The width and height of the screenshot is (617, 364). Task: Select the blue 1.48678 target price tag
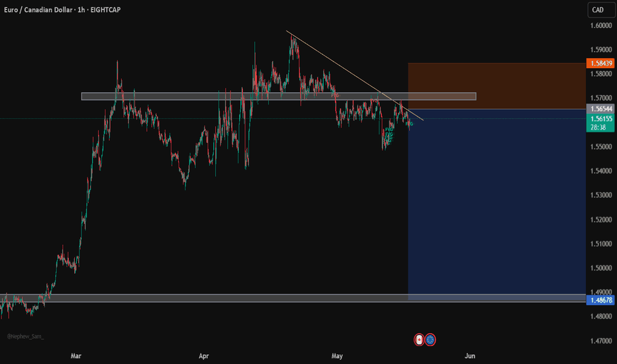coord(600,300)
